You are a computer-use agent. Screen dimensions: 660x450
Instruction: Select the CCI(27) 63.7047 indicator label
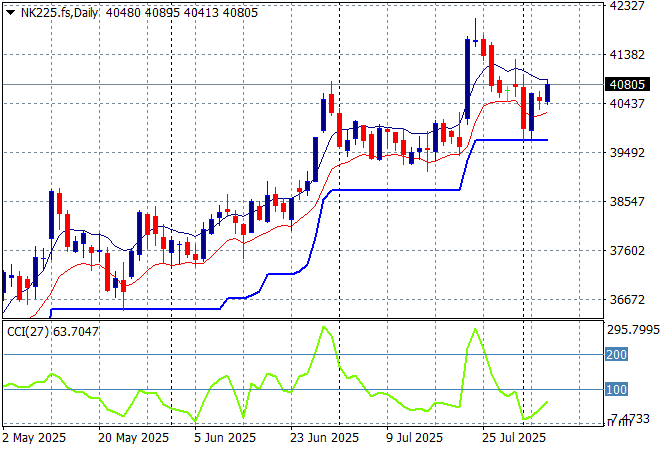[x=53, y=332]
